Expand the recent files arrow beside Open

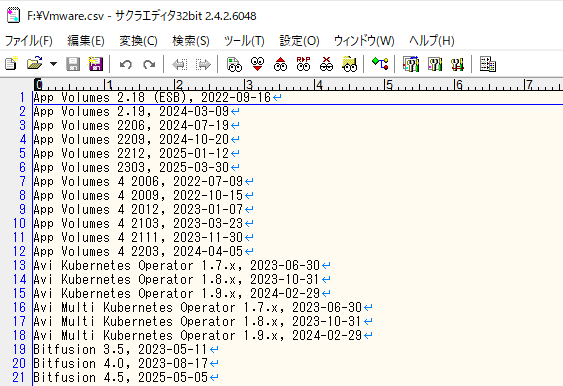point(53,64)
